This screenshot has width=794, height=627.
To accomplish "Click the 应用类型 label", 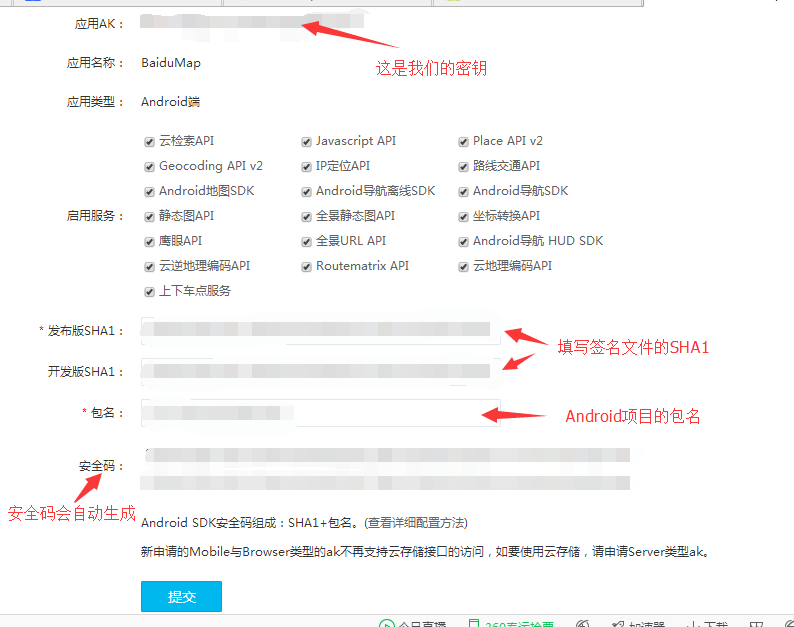I will [95, 102].
